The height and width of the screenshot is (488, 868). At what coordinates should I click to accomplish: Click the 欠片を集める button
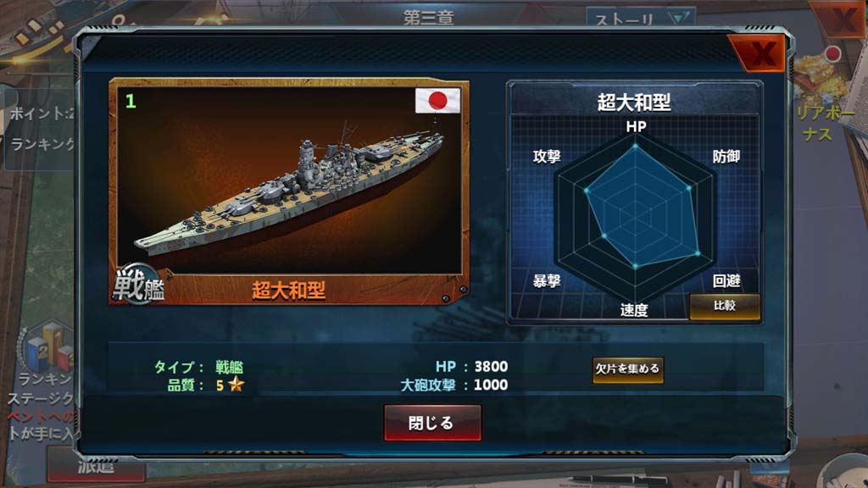[628, 369]
